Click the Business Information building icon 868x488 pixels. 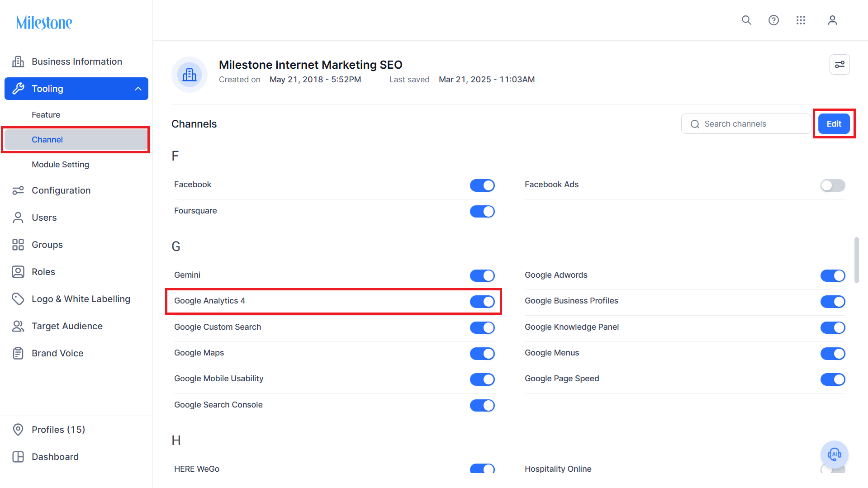(18, 62)
